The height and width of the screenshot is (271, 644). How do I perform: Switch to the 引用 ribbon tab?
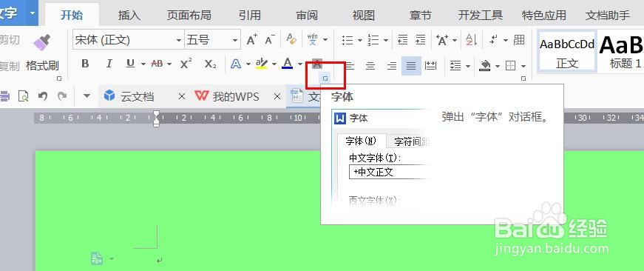click(250, 16)
